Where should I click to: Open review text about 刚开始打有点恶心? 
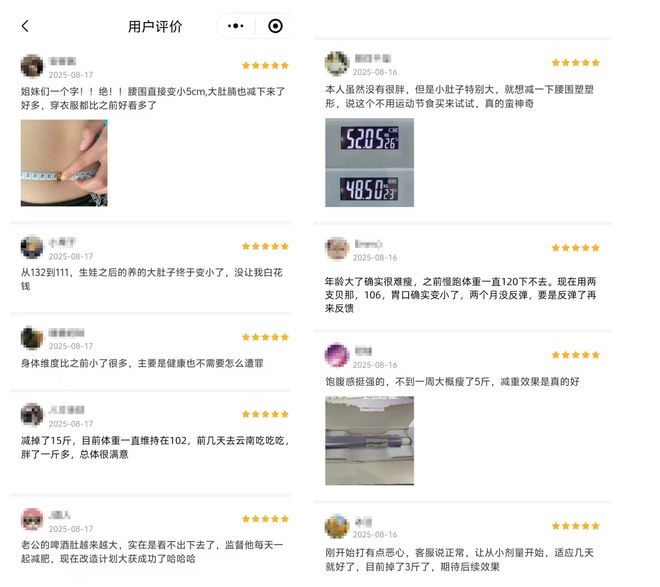tap(459, 559)
